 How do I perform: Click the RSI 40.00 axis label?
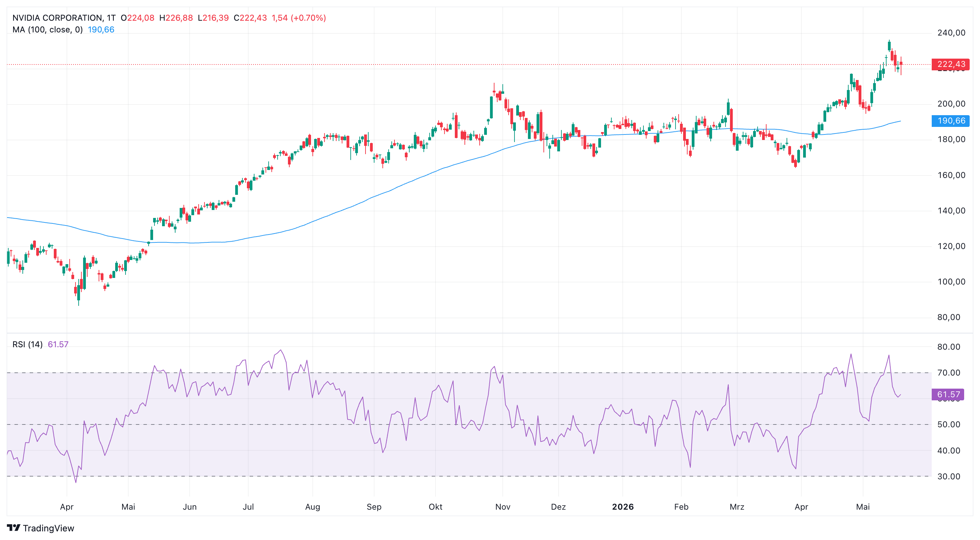point(949,451)
